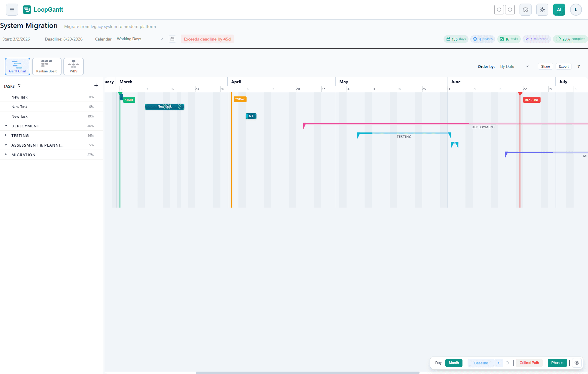Viewport: 588px width, 374px height.
Task: Switch the theme with the sun icon
Action: pos(542,9)
